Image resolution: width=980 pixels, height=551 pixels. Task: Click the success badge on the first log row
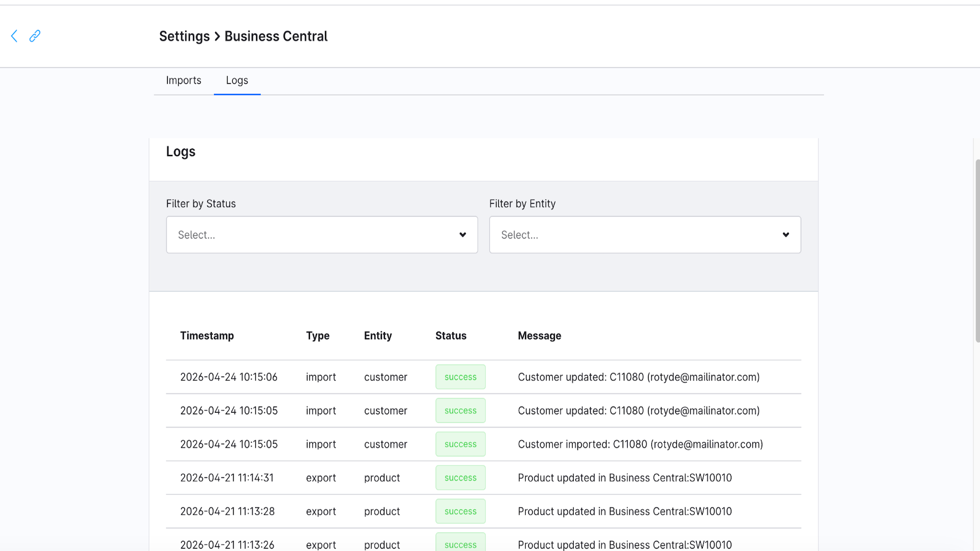(460, 377)
